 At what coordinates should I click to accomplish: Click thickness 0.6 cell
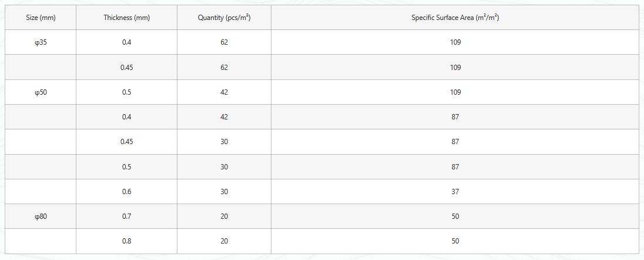click(126, 192)
